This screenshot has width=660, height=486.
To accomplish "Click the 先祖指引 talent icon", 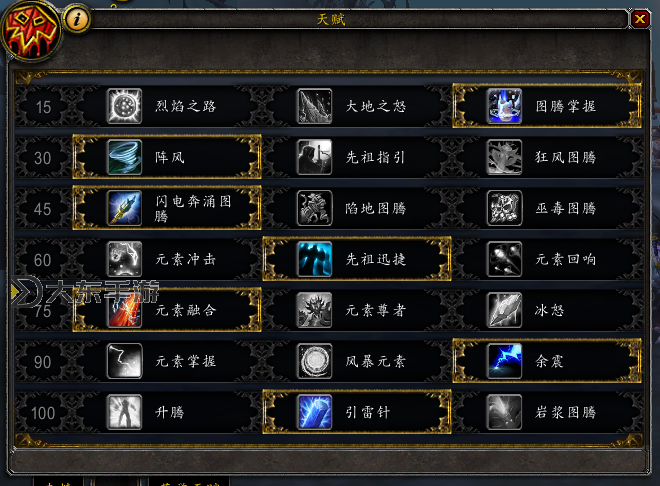I will click(x=314, y=157).
